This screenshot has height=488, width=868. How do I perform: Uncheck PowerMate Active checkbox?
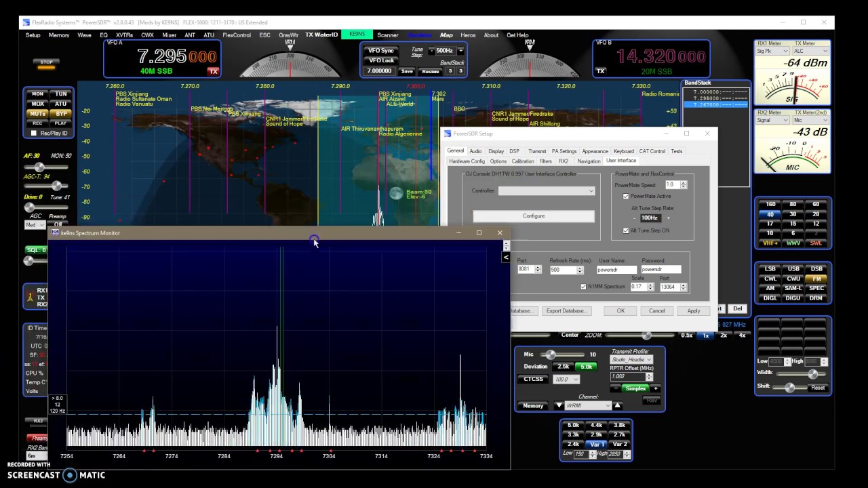tap(626, 197)
